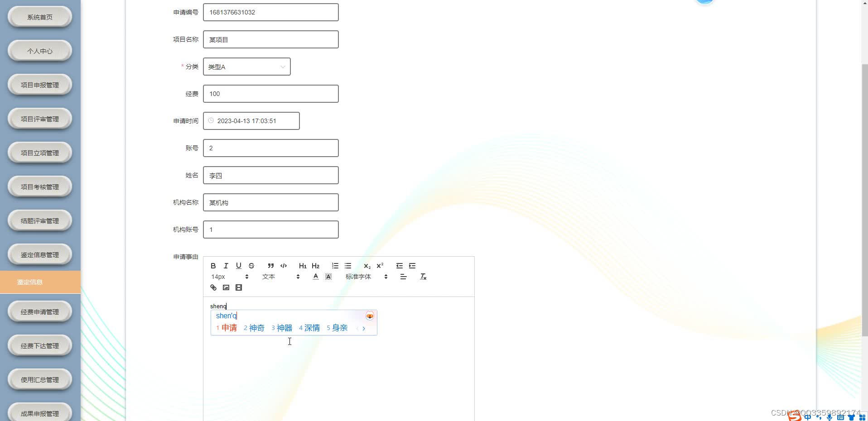Image resolution: width=868 pixels, height=421 pixels.
Task: Expand 经费下达管理 menu
Action: [x=40, y=346]
